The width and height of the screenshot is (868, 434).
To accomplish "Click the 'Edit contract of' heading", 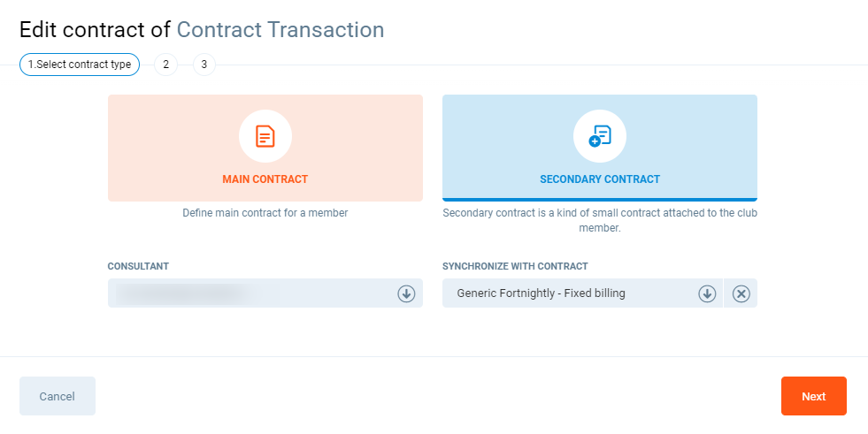I will click(x=95, y=30).
